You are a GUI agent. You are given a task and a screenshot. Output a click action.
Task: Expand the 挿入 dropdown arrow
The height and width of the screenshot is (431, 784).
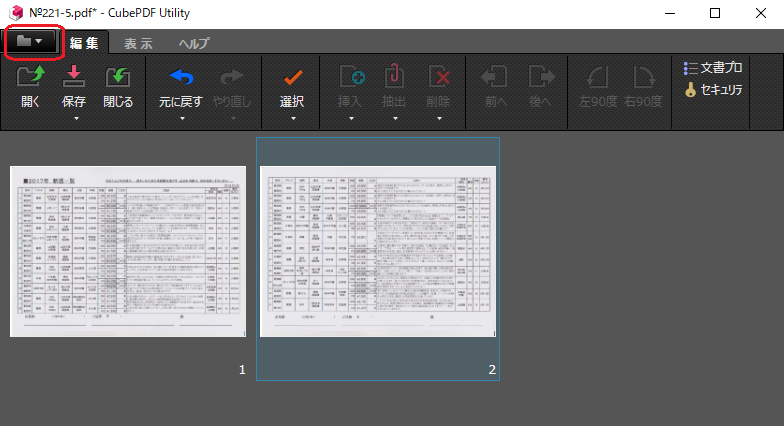[351, 118]
